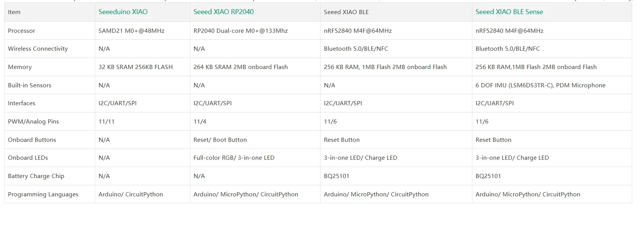Click the Interfaces row label

click(x=21, y=103)
